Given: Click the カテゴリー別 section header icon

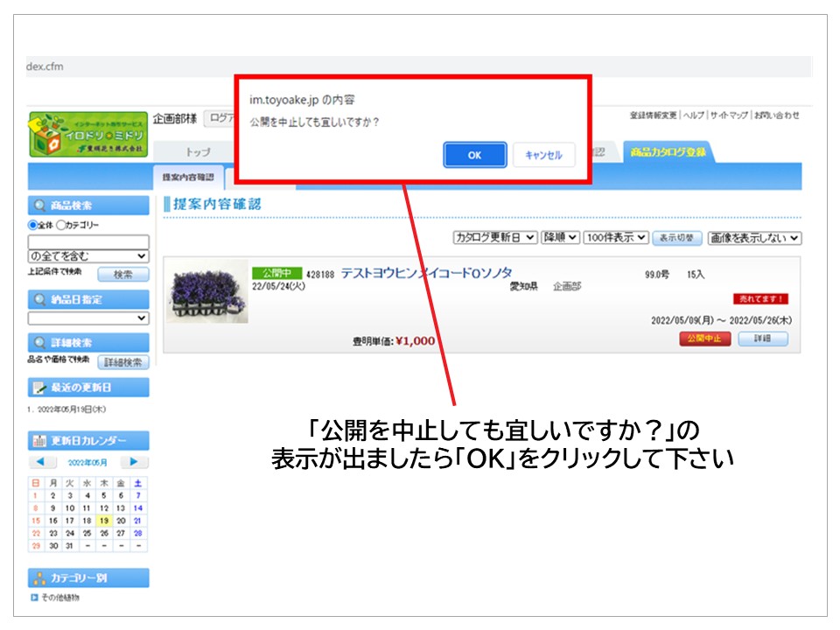Looking at the screenshot, I should pos(39,578).
